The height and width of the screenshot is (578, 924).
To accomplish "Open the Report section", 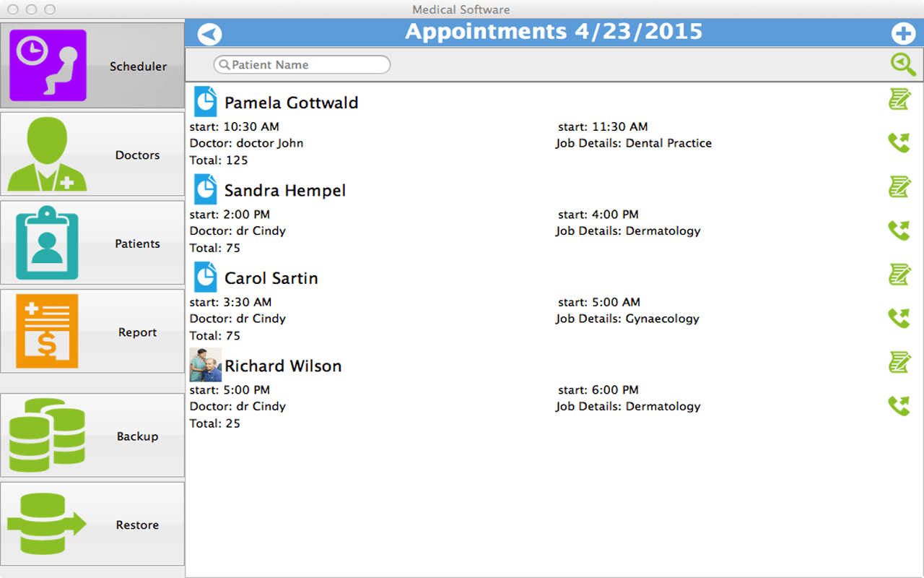I will (92, 331).
